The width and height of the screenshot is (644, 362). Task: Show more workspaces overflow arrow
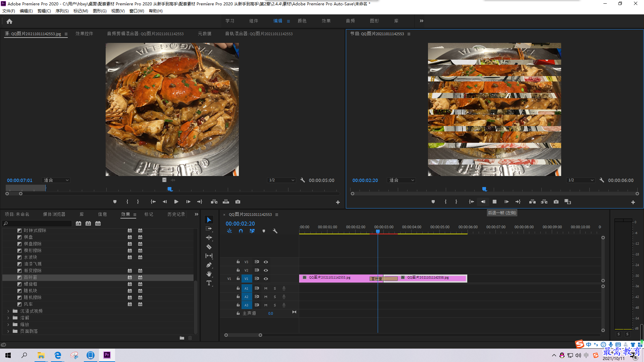tap(422, 21)
